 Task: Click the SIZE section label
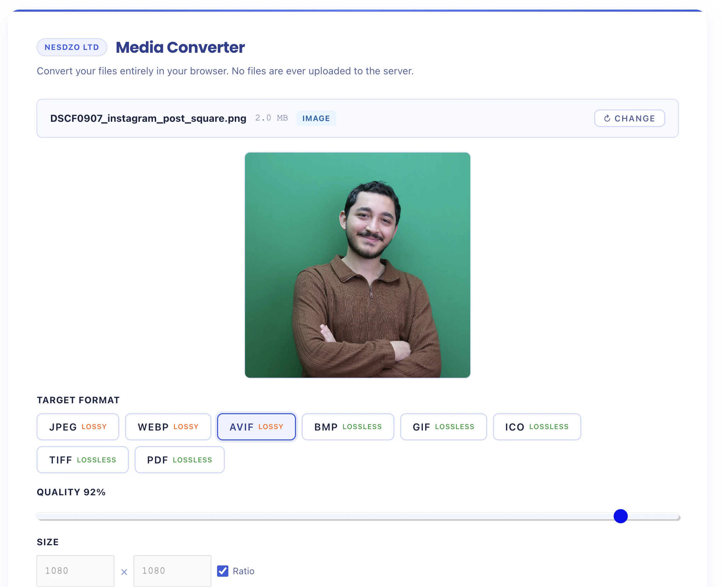(x=48, y=542)
